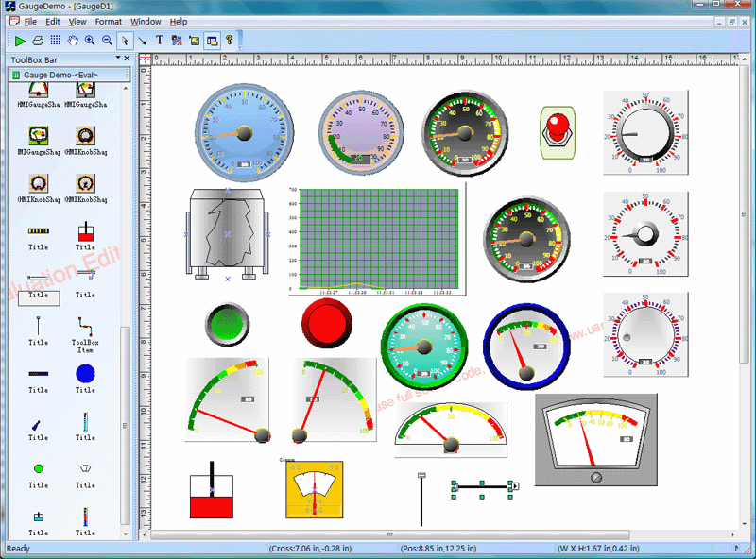756x559 pixels.
Task: Toggle the ToolBox panel view icon
Action: tap(211, 41)
